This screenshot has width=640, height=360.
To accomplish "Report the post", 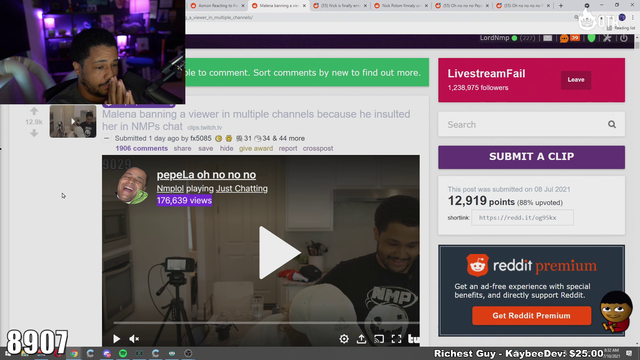I will coord(288,148).
